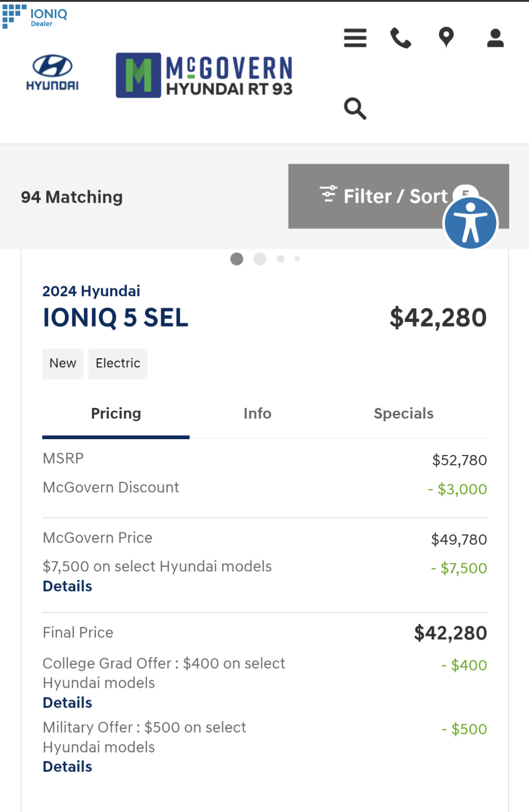Viewport: 529px width, 812px height.
Task: Open Details for College Grad Offer
Action: pyautogui.click(x=68, y=703)
